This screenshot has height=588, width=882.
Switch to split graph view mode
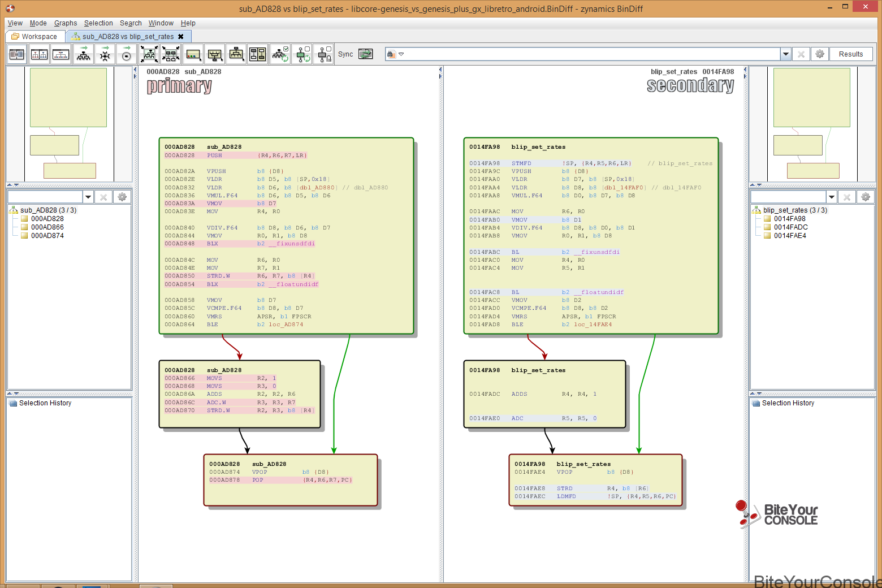click(x=39, y=54)
